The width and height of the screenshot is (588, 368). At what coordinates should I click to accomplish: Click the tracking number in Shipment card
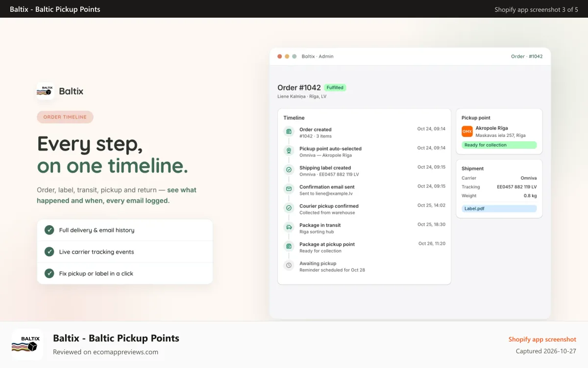[517, 187]
